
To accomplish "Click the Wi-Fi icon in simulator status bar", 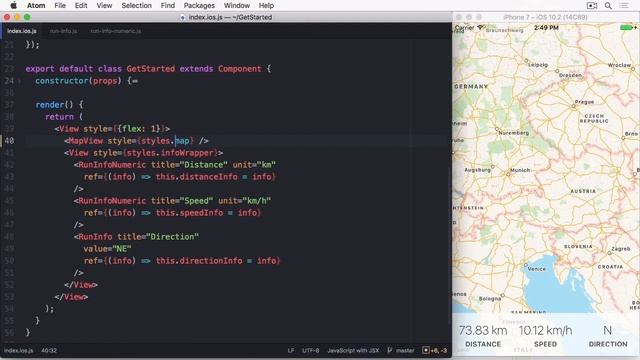I will [480, 27].
